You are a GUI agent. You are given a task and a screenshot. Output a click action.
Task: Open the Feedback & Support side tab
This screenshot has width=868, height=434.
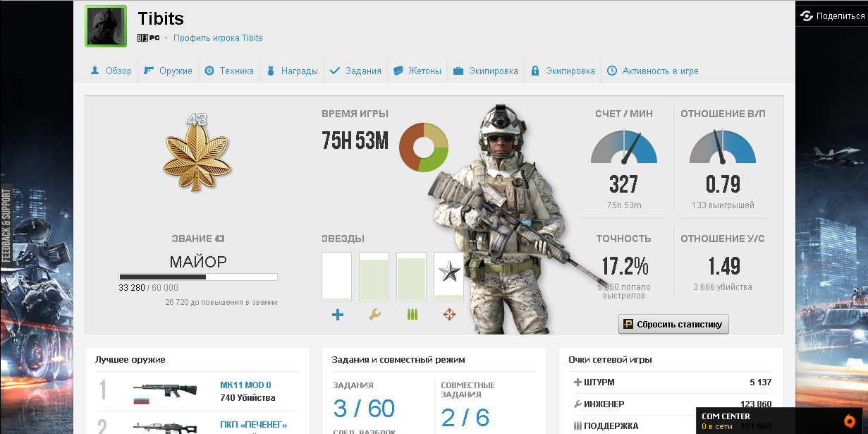[6, 226]
